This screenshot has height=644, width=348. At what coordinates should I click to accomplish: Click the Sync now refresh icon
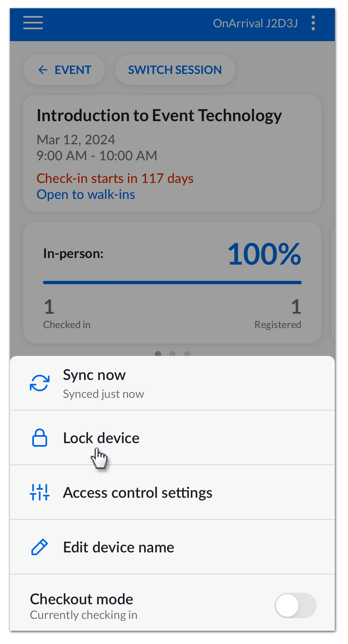pos(39,383)
